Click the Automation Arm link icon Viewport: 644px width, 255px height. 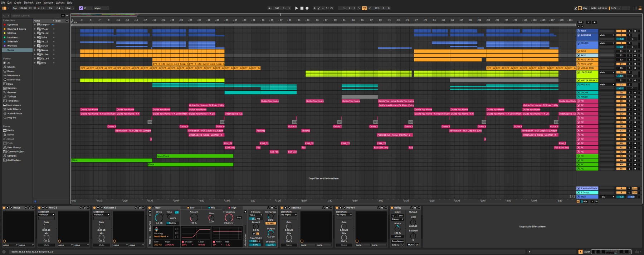tap(319, 8)
